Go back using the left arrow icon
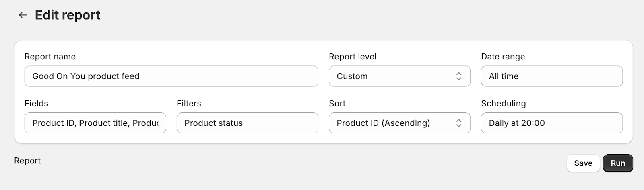Image resolution: width=644 pixels, height=190 pixels. (x=23, y=15)
